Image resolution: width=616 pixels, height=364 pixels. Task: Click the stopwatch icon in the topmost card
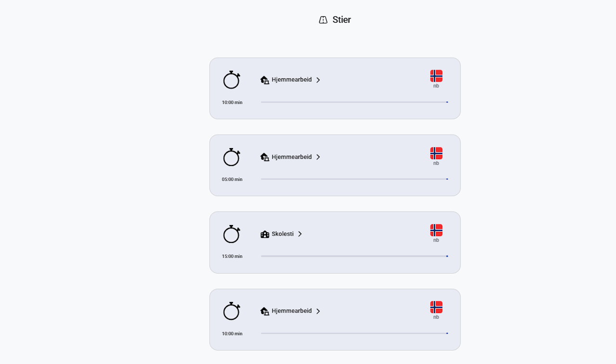click(x=231, y=80)
